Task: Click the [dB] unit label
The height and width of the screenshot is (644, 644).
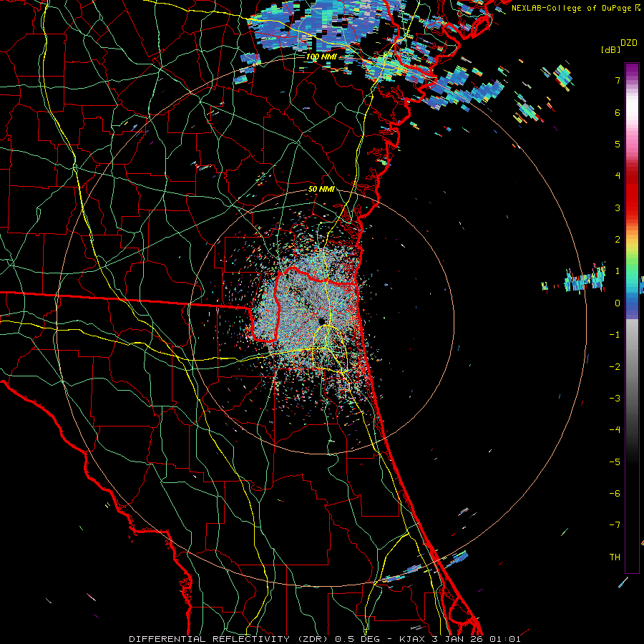Action: point(610,49)
